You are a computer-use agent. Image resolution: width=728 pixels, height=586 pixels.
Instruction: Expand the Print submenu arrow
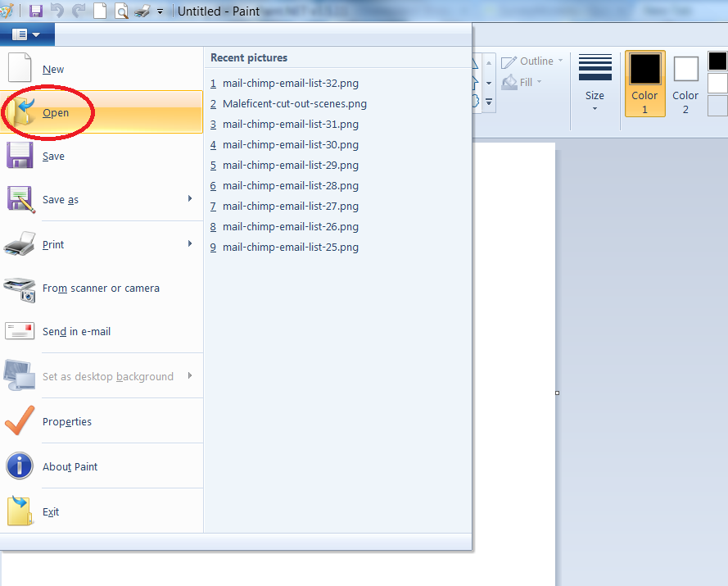[190, 244]
